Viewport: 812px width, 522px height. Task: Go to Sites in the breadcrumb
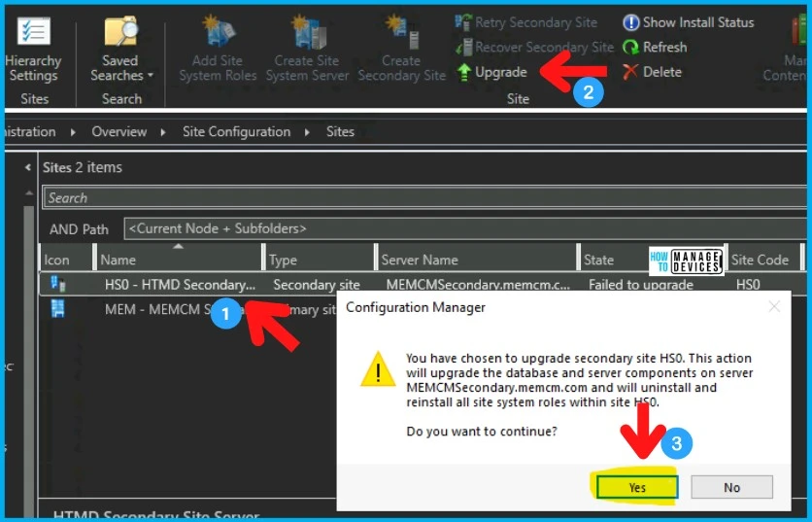click(x=340, y=131)
